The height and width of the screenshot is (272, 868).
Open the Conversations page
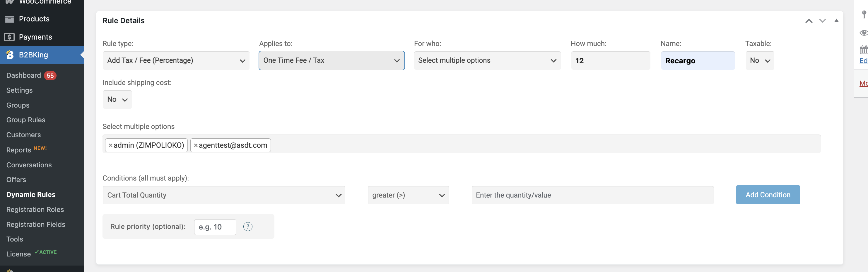[x=29, y=165]
